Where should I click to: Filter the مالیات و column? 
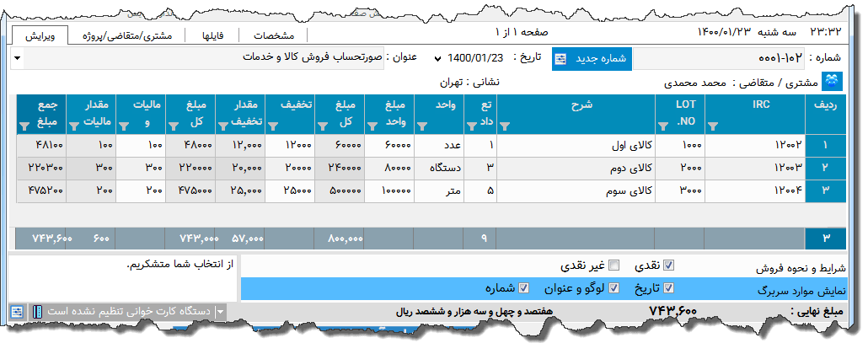pos(123,127)
